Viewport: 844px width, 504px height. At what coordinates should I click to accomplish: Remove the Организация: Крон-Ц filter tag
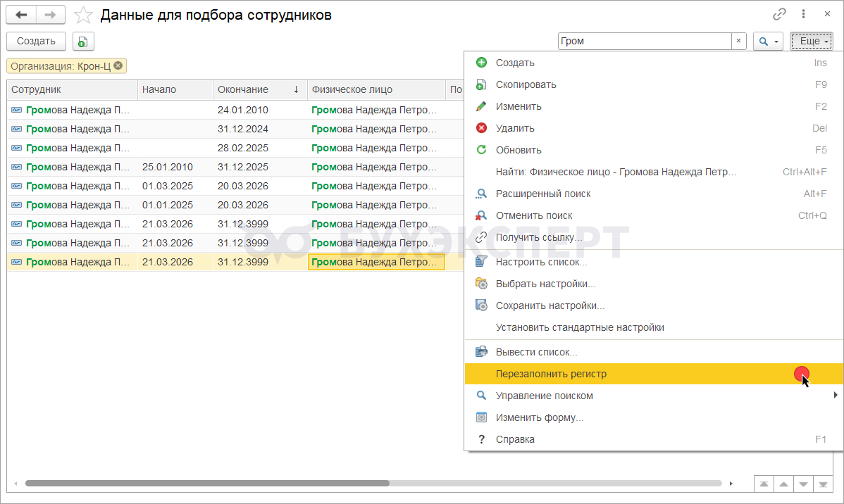point(118,65)
